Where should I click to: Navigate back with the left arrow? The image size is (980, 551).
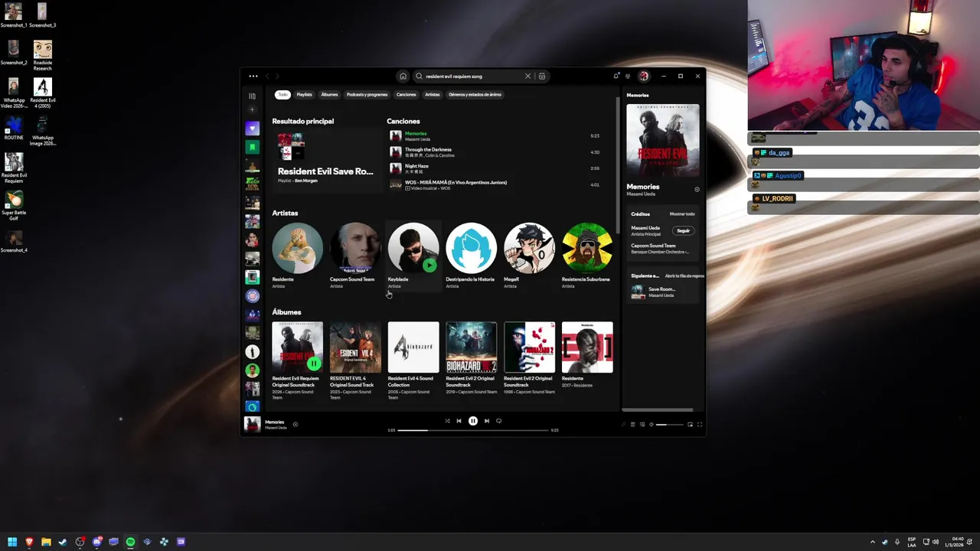(x=267, y=77)
